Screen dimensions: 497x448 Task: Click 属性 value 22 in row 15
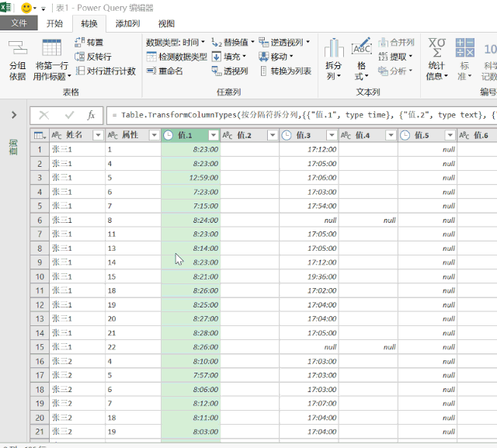(133, 347)
